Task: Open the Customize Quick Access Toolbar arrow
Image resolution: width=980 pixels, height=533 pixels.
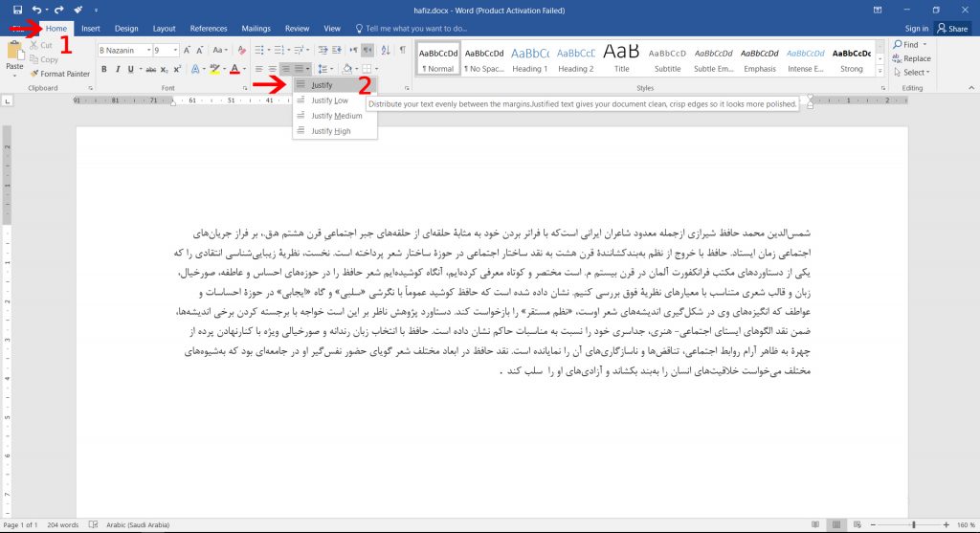Action: point(96,10)
